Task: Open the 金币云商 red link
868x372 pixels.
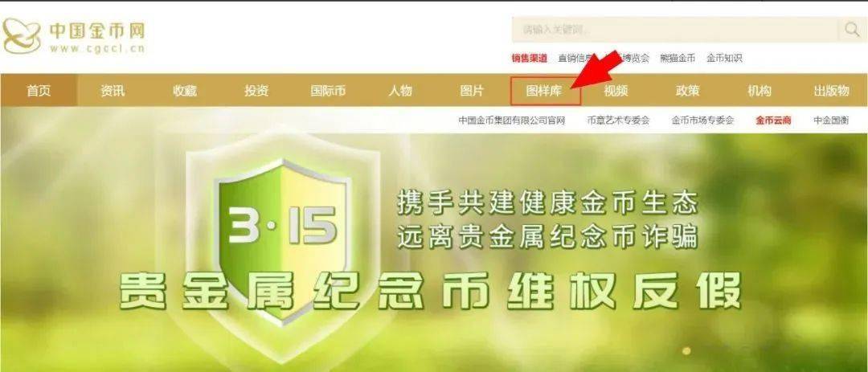Action: click(773, 121)
